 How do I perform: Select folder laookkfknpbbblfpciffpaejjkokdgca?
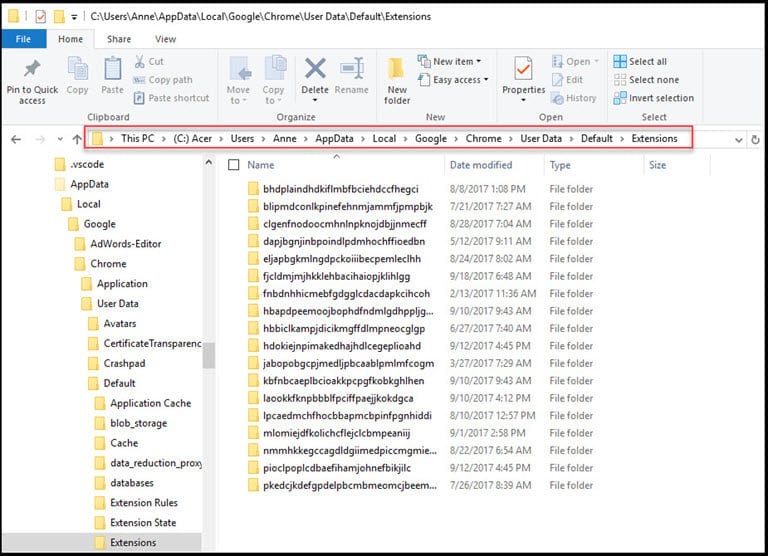coord(338,398)
